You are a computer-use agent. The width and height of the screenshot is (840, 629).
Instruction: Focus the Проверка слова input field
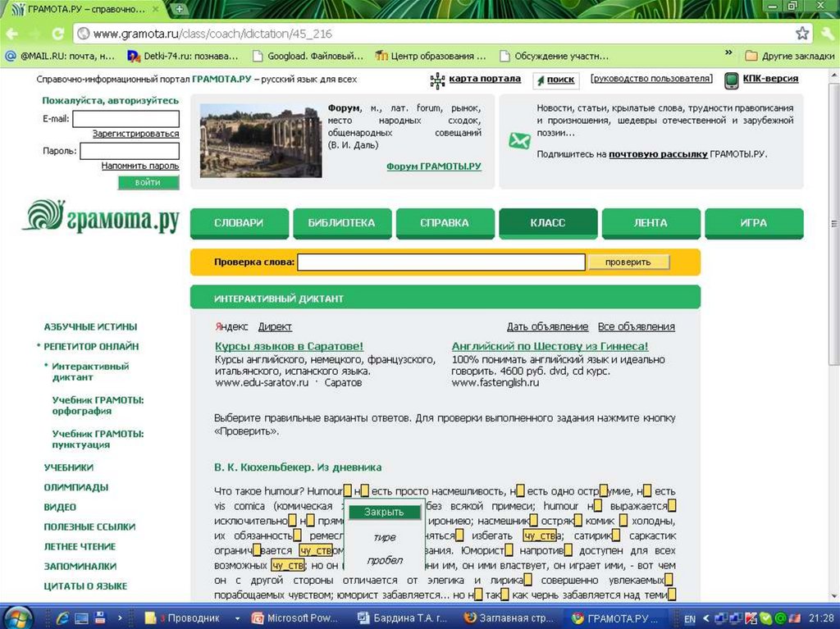[441, 262]
